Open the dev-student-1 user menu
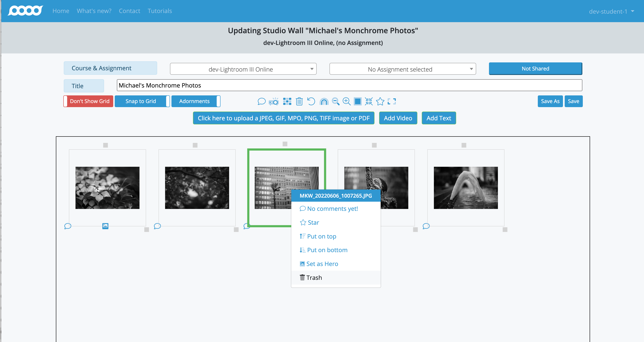Screen dimensions: 644x342 (612, 11)
